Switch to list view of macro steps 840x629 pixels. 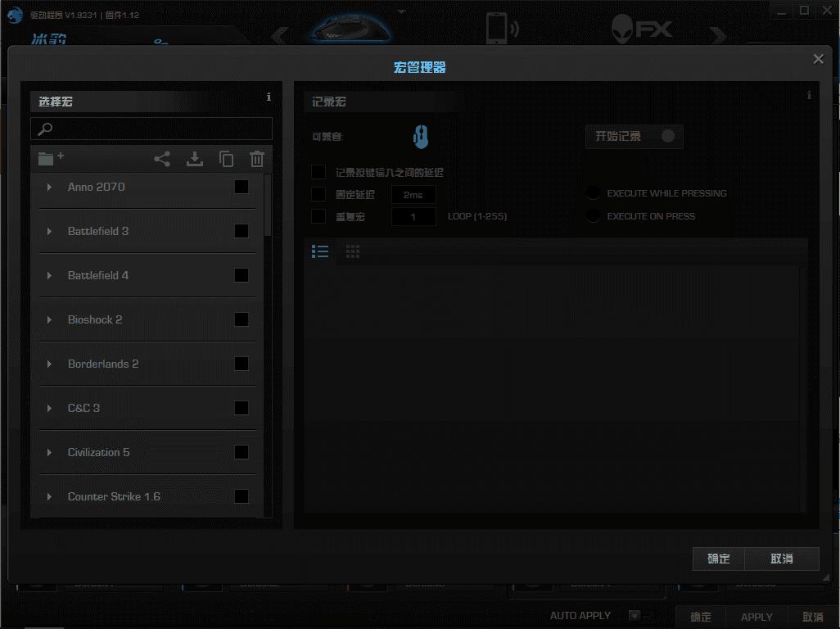click(x=320, y=251)
